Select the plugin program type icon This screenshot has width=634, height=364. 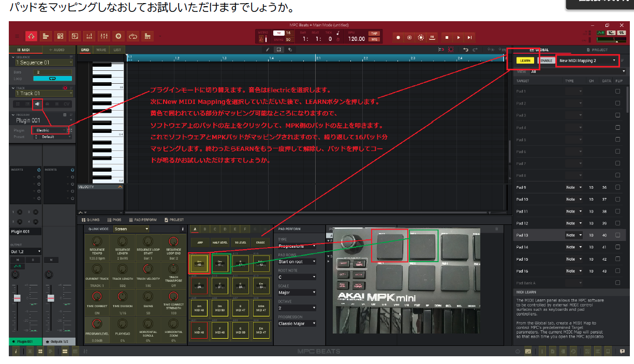pyautogui.click(x=38, y=104)
